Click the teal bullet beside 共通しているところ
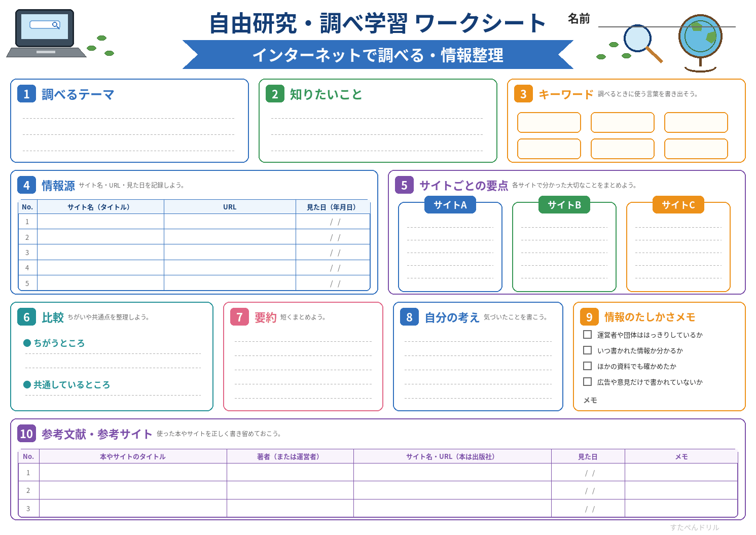756x535 pixels. (27, 385)
